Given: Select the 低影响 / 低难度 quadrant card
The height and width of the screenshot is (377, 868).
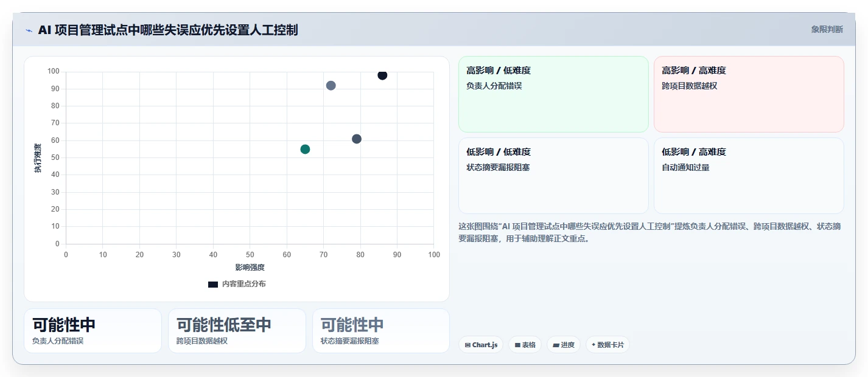Looking at the screenshot, I should point(553,176).
